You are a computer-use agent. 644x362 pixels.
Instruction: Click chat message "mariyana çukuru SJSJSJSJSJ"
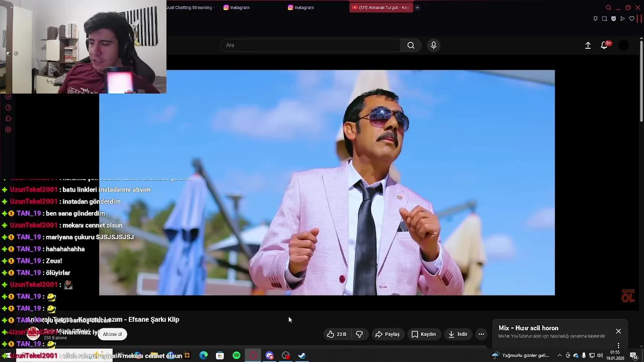point(90,237)
